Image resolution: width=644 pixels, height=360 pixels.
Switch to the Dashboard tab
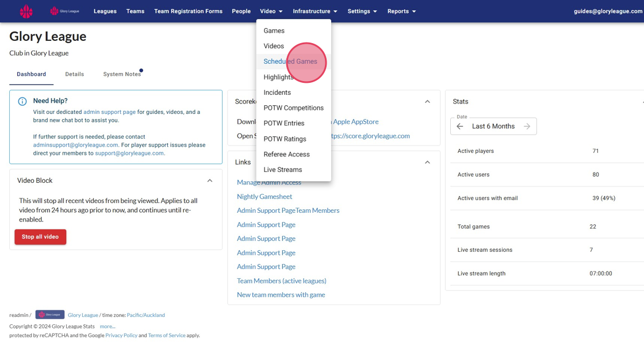[31, 74]
